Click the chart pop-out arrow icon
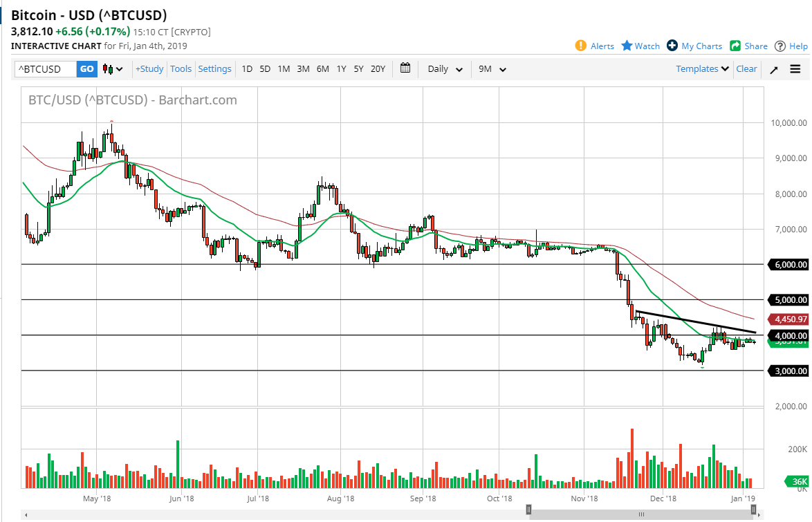This screenshot has width=812, height=522. click(x=773, y=68)
